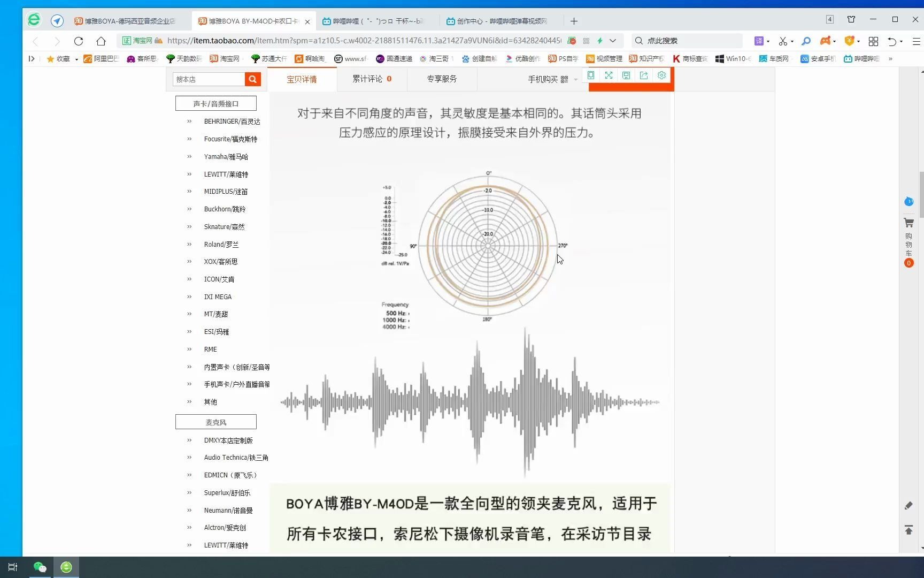Image resolution: width=924 pixels, height=578 pixels.
Task: Open the 视频管理 bookmark
Action: pos(604,59)
